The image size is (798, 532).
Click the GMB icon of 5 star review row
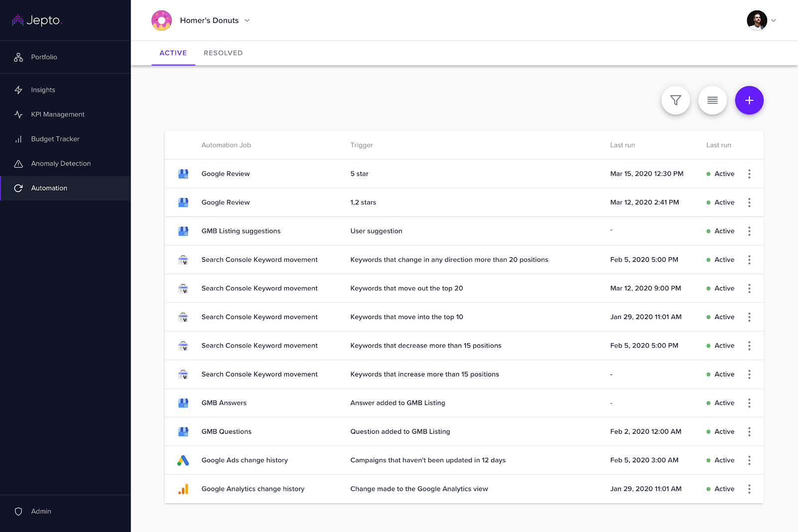click(x=183, y=174)
